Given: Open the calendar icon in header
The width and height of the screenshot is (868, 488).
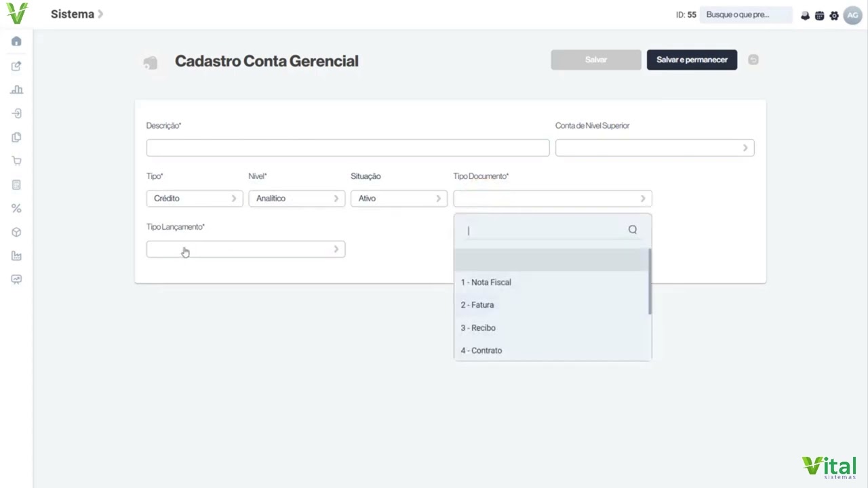Looking at the screenshot, I should [819, 15].
